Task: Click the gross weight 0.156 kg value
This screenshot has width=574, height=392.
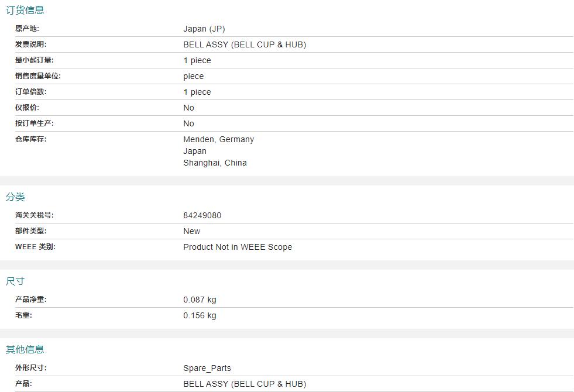Action: 200,315
